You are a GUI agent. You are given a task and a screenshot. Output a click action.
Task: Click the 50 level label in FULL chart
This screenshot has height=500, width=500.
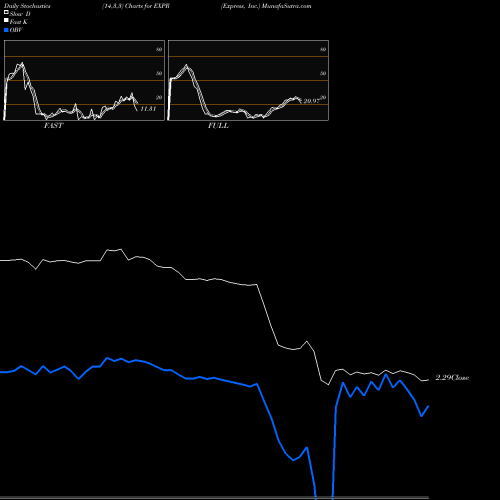click(323, 73)
